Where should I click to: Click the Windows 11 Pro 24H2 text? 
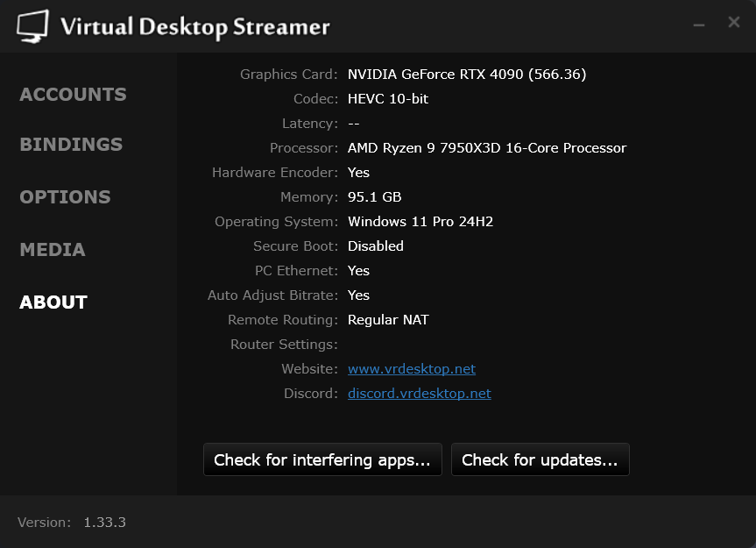(420, 221)
